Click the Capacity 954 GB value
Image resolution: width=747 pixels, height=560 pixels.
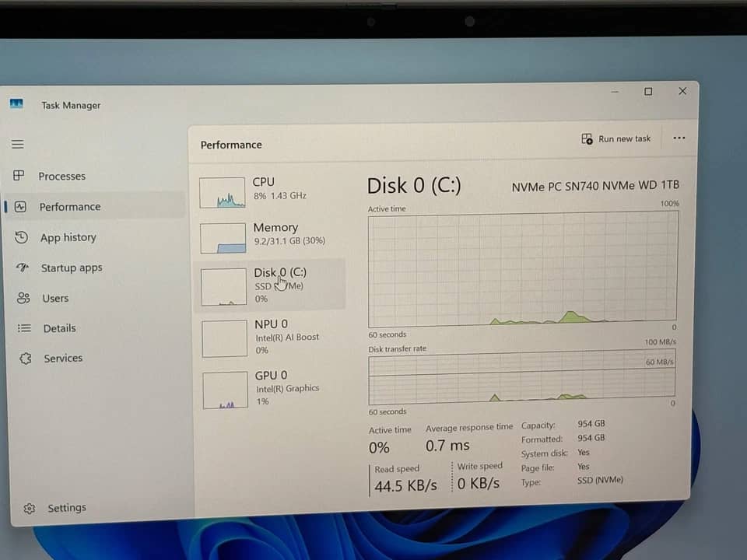tap(591, 423)
